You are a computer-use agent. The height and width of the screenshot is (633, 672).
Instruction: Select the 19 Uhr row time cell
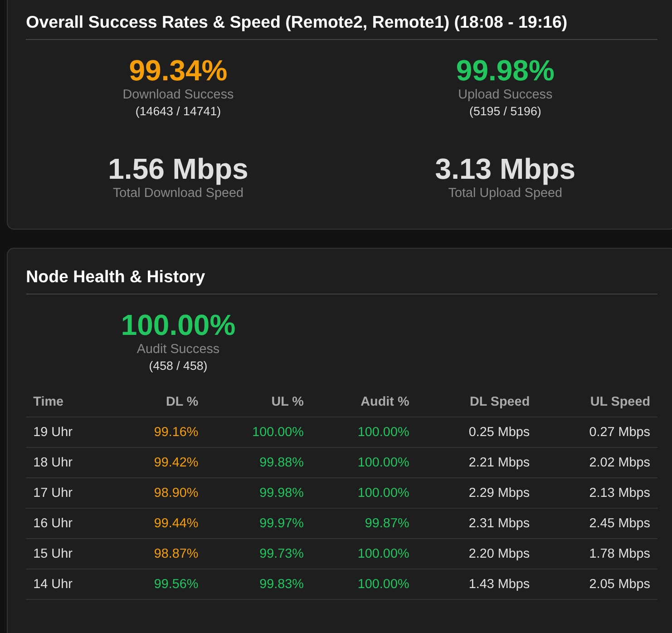tap(53, 432)
